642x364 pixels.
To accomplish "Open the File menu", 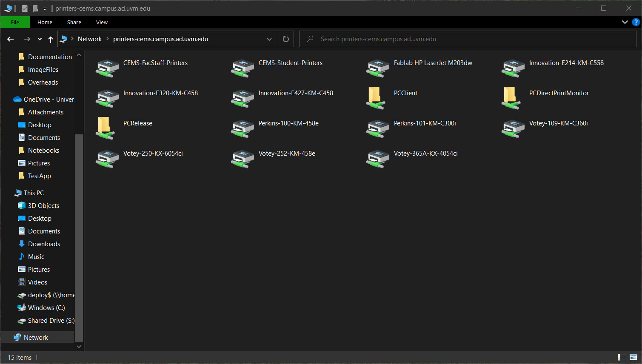I will pos(15,22).
